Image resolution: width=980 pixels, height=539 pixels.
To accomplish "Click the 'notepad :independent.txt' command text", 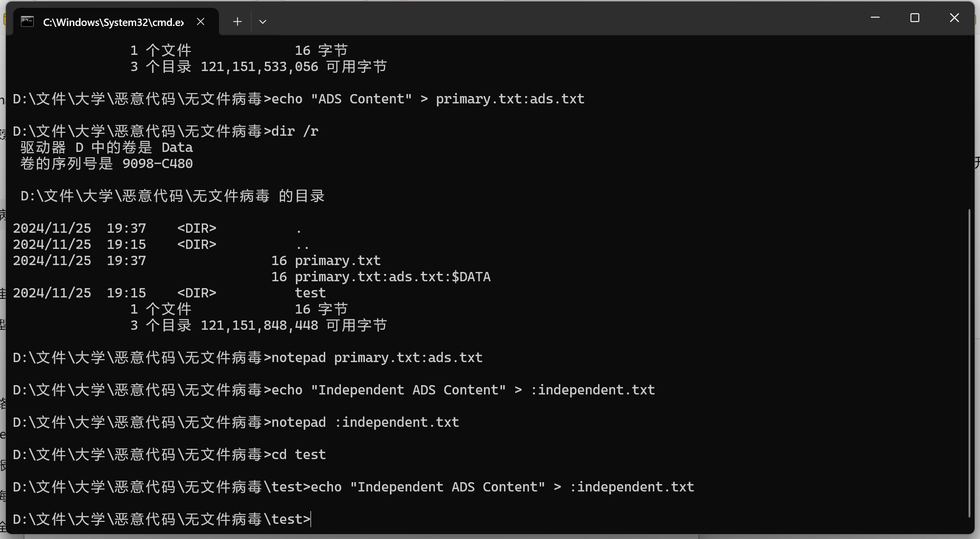I will (365, 422).
